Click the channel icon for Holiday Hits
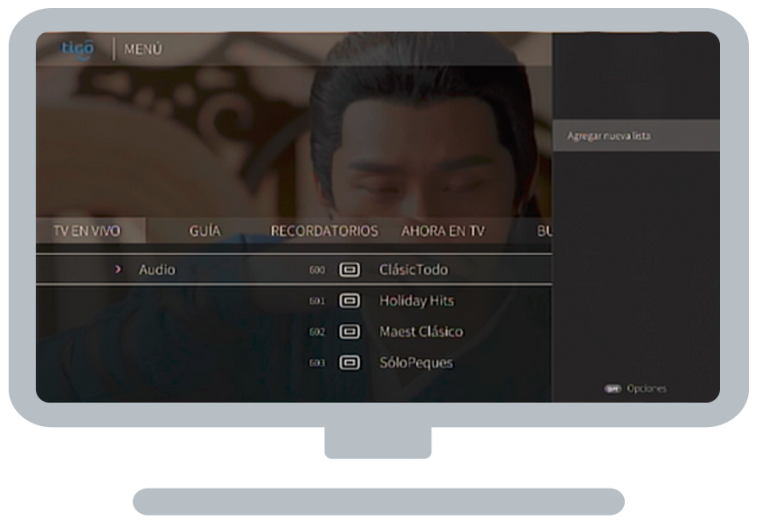This screenshot has height=522, width=759. (x=349, y=301)
